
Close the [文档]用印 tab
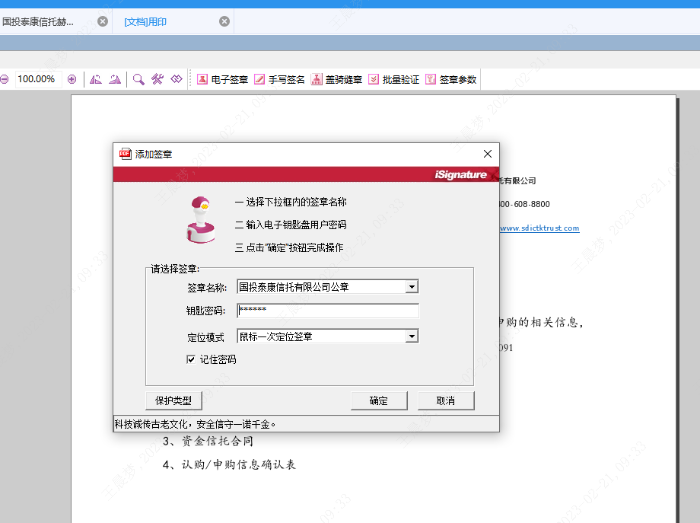coord(224,21)
